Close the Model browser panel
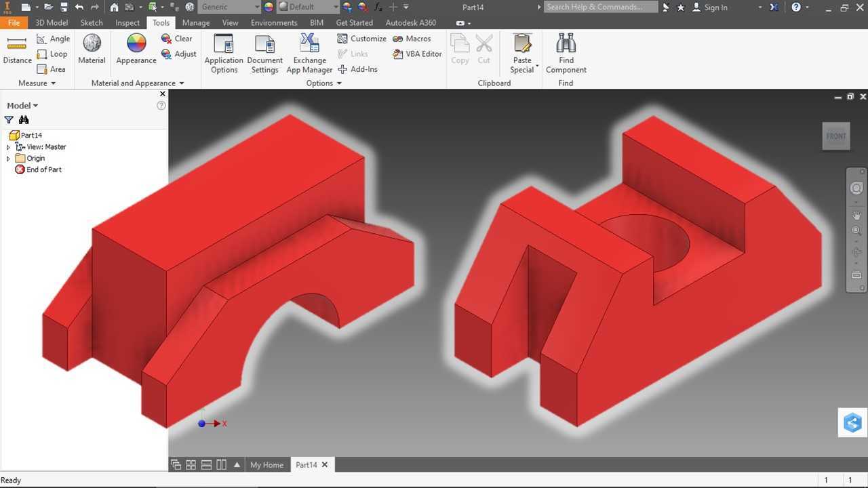Image resolution: width=868 pixels, height=488 pixels. (x=162, y=94)
